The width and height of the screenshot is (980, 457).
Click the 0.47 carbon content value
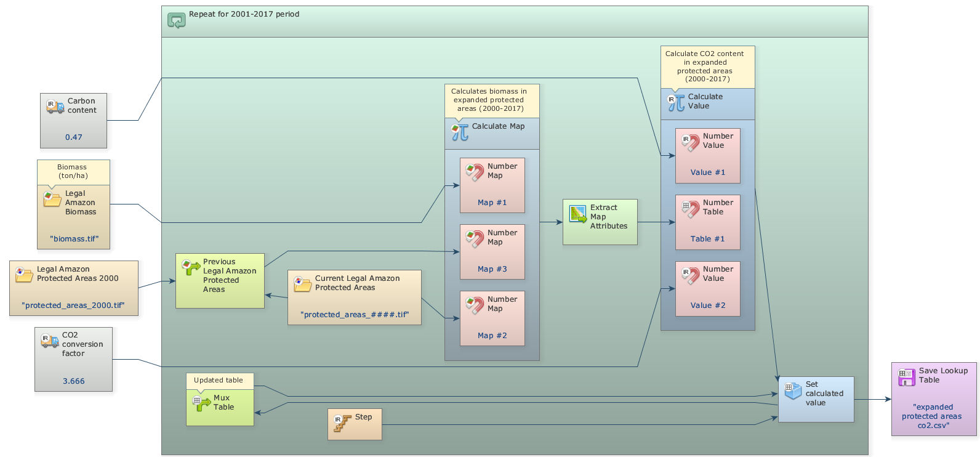tap(73, 137)
